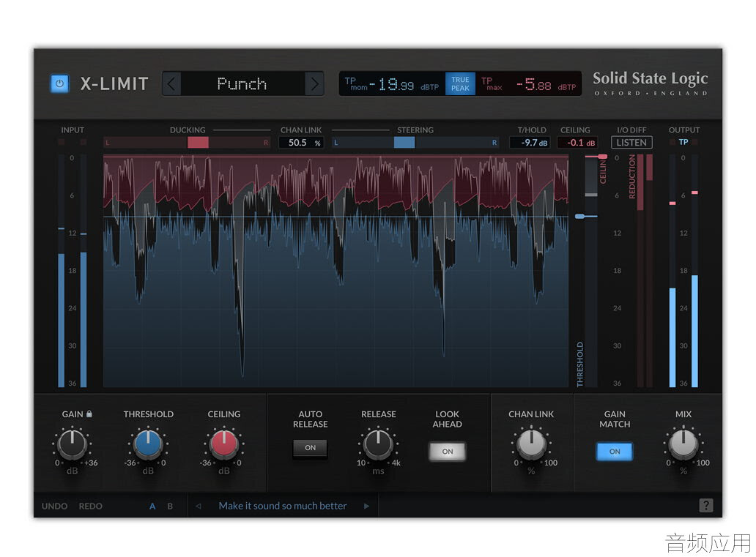Image resolution: width=756 pixels, height=557 pixels.
Task: Edit the Ceiling -0.1 dB field
Action: click(577, 143)
